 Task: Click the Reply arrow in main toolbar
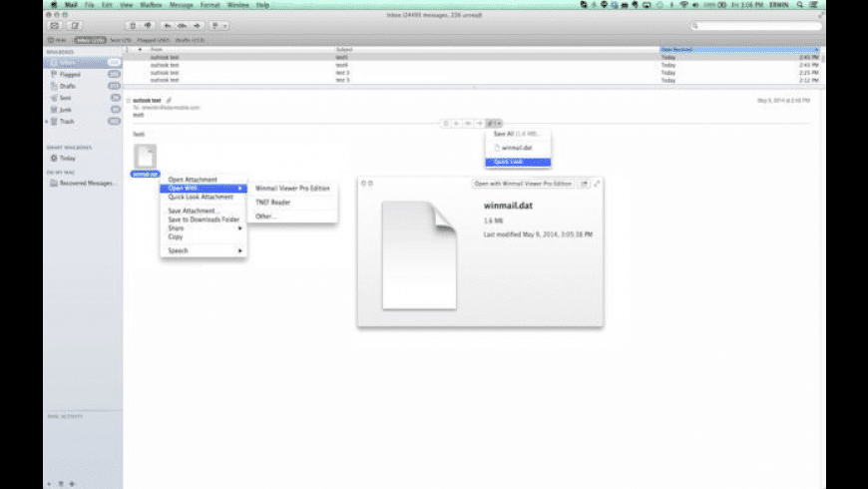point(168,26)
